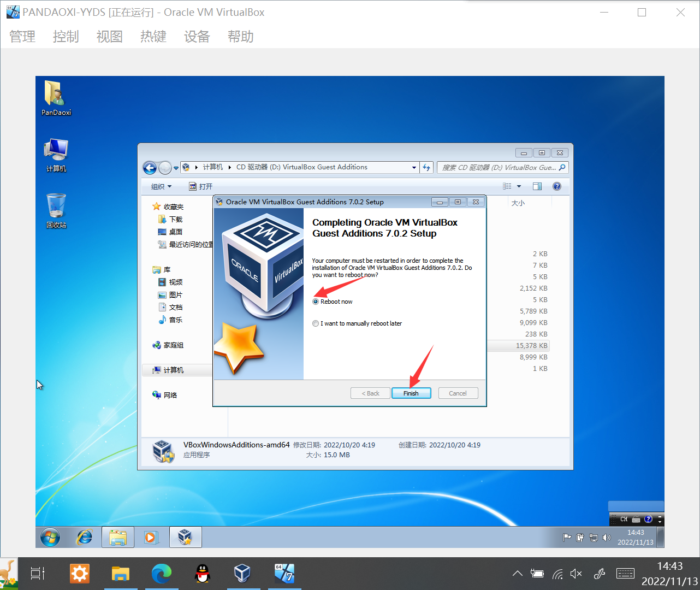Viewport: 700px width, 590px height.
Task: Select the file row sized 9,099 KB
Action: (518, 322)
